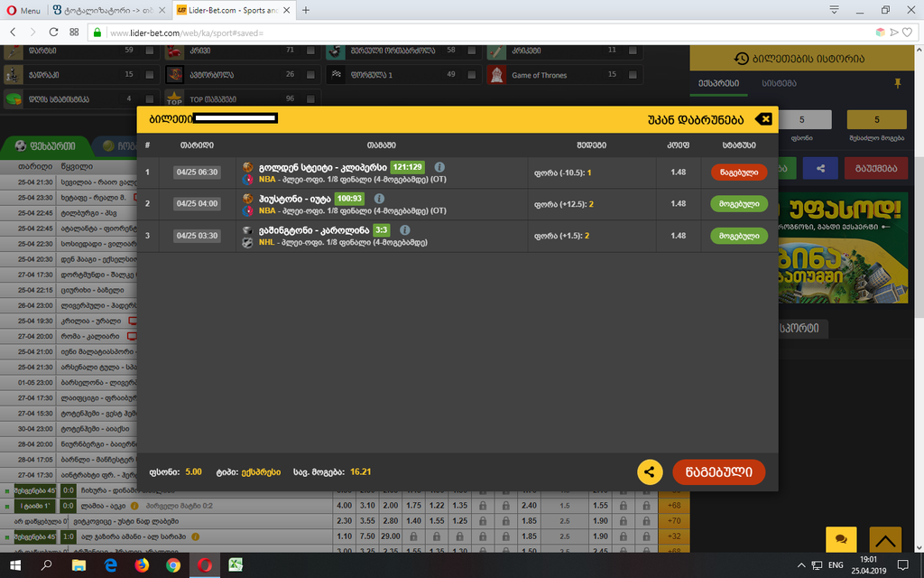Click the yellow share icon in ticket footer
This screenshot has width=924, height=578.
[x=650, y=471]
